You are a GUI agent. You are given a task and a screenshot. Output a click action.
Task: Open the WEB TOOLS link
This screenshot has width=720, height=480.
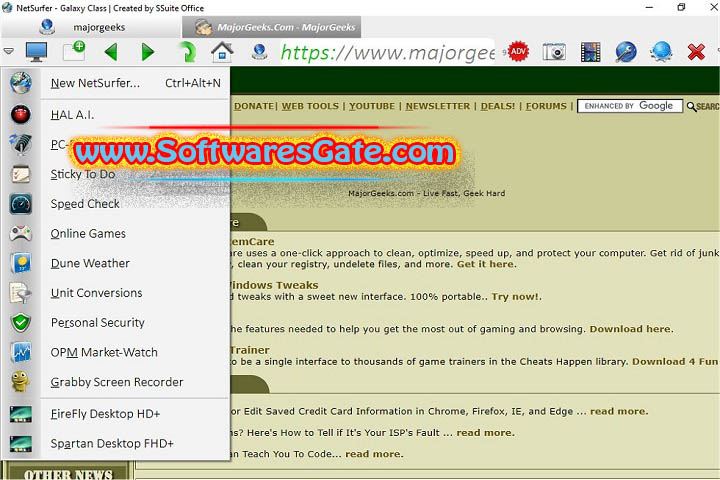click(310, 106)
